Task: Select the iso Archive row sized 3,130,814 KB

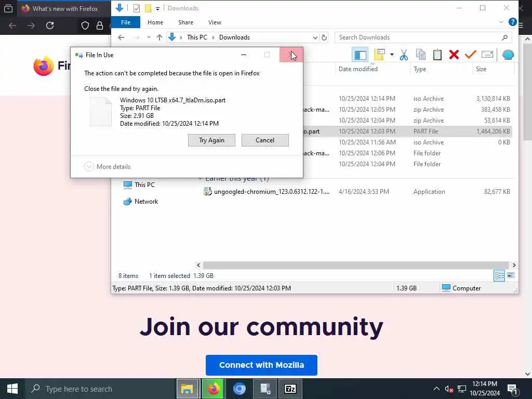Action: pyautogui.click(x=407, y=99)
